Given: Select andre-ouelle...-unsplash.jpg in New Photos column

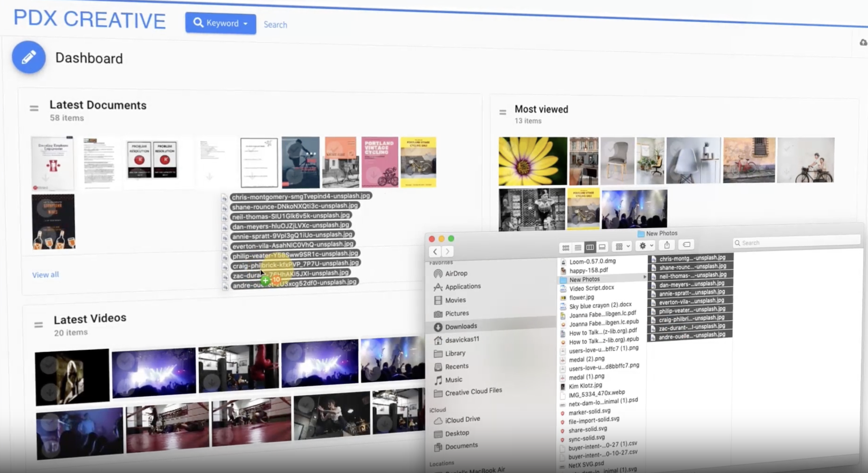Looking at the screenshot, I should pyautogui.click(x=690, y=336).
